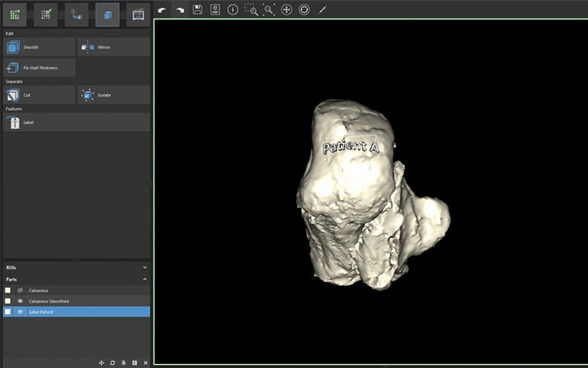Screen dimensions: 588x368
Task: Select the measure line tool
Action: (323, 9)
